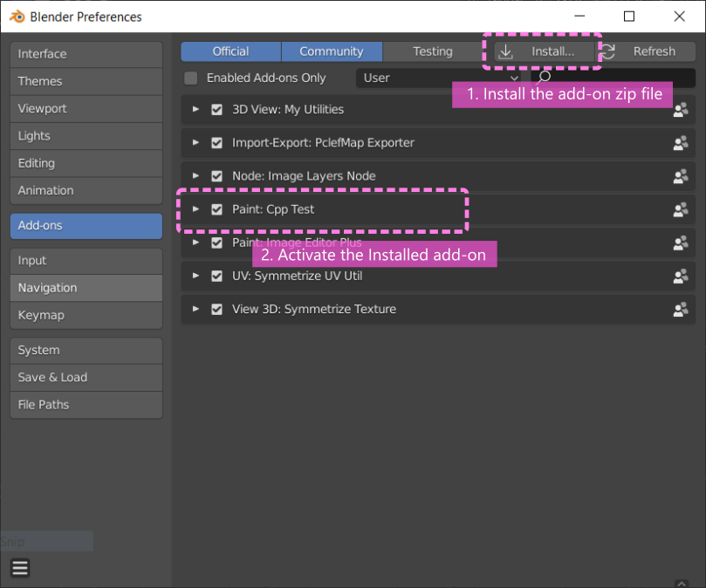
Task: Go to the Navigation preferences section
Action: coord(86,288)
